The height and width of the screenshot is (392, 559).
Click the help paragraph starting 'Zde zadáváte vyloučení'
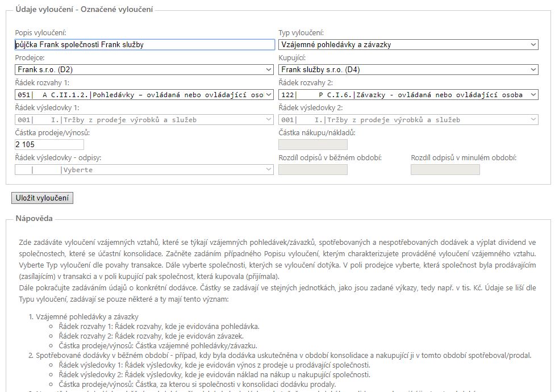coord(277,260)
